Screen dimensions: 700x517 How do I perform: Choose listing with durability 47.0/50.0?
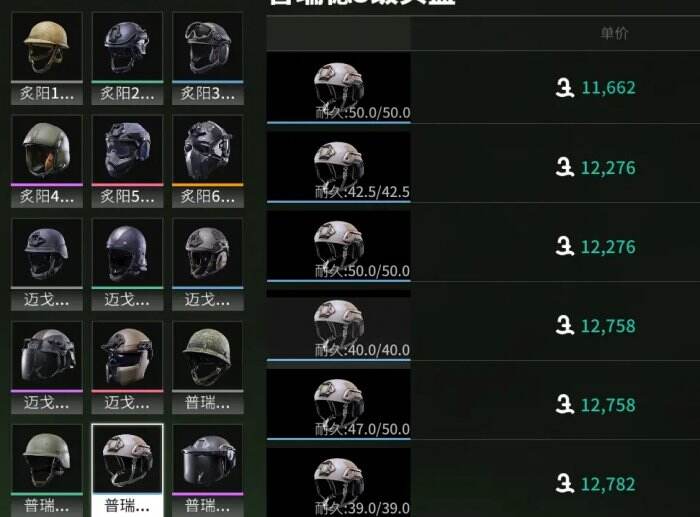pyautogui.click(x=483, y=404)
